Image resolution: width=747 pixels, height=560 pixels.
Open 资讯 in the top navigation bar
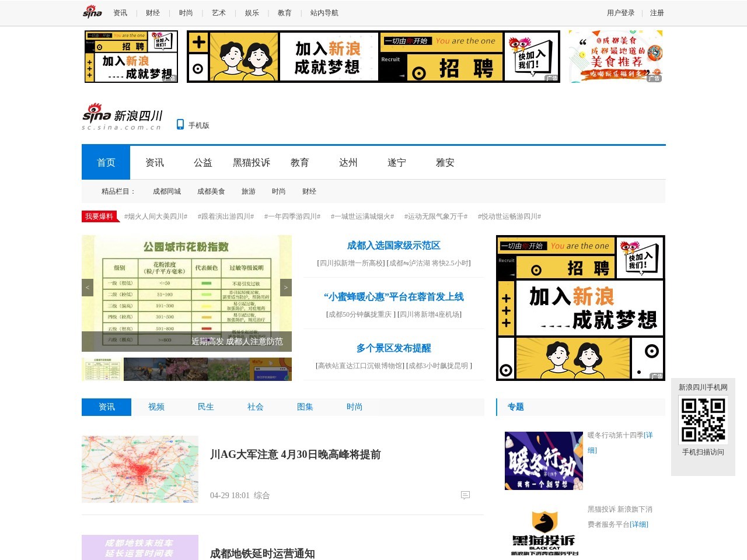point(120,13)
